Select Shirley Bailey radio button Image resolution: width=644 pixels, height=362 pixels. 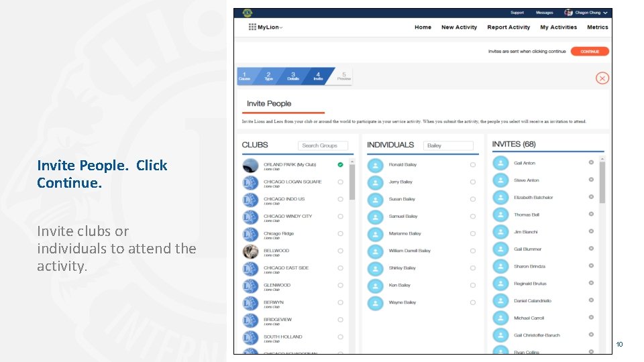click(x=473, y=268)
